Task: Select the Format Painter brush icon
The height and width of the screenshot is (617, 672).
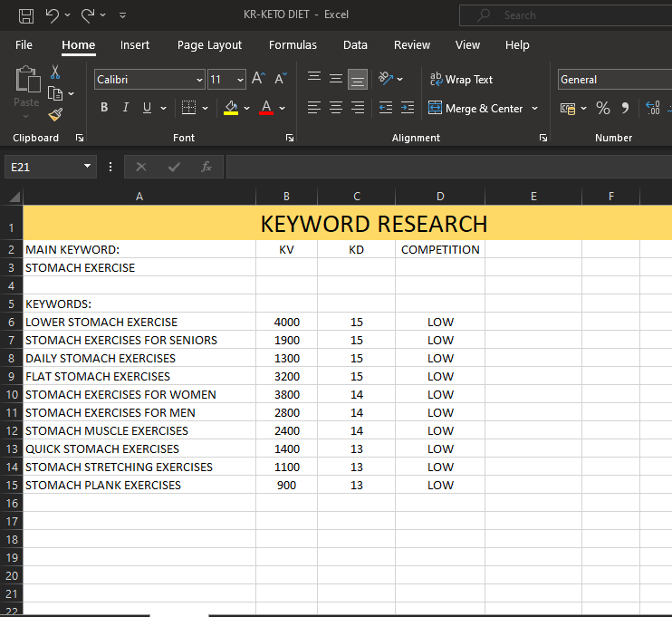Action: 55,115
